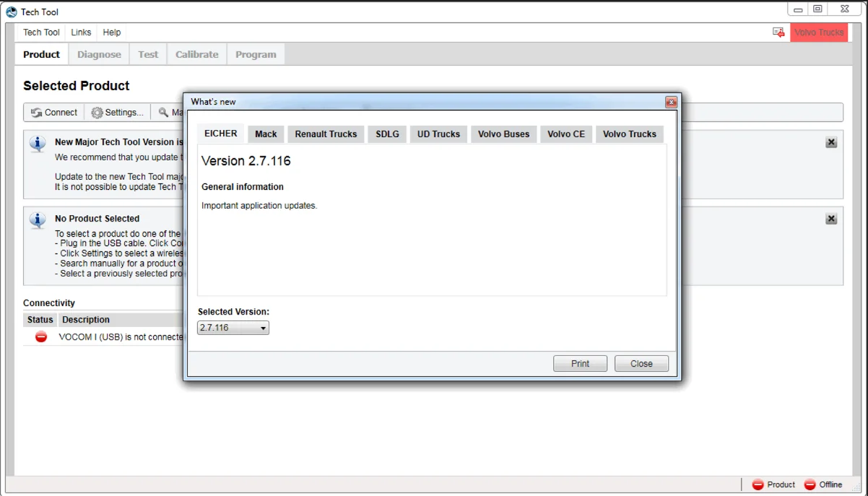868x496 pixels.
Task: Click the notification message icon beside Volvo Trucks
Action: point(778,32)
